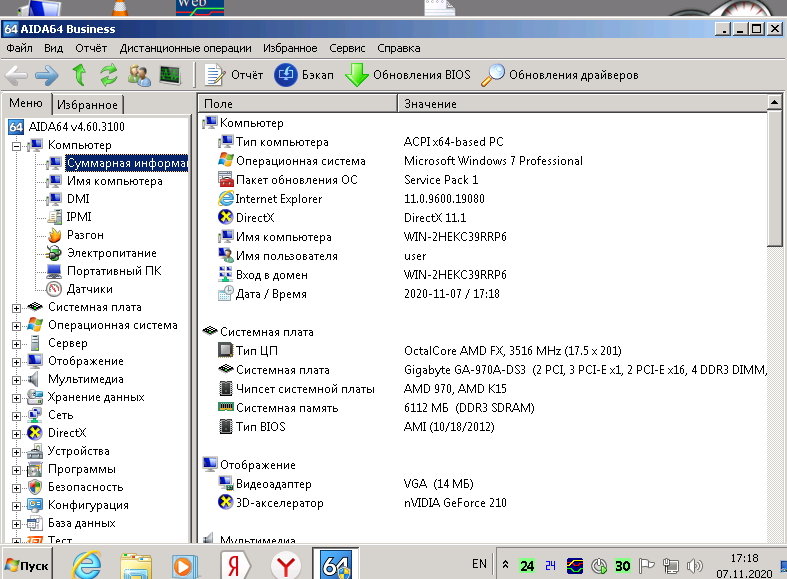Collapse the Компьютер tree node
Screen dimensions: 787x579
(17, 146)
